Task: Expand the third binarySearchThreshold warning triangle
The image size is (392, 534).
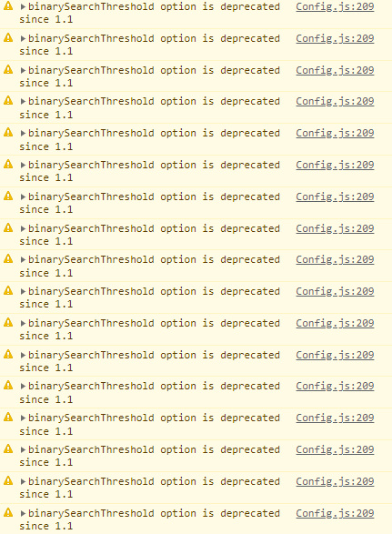Action: 23,70
